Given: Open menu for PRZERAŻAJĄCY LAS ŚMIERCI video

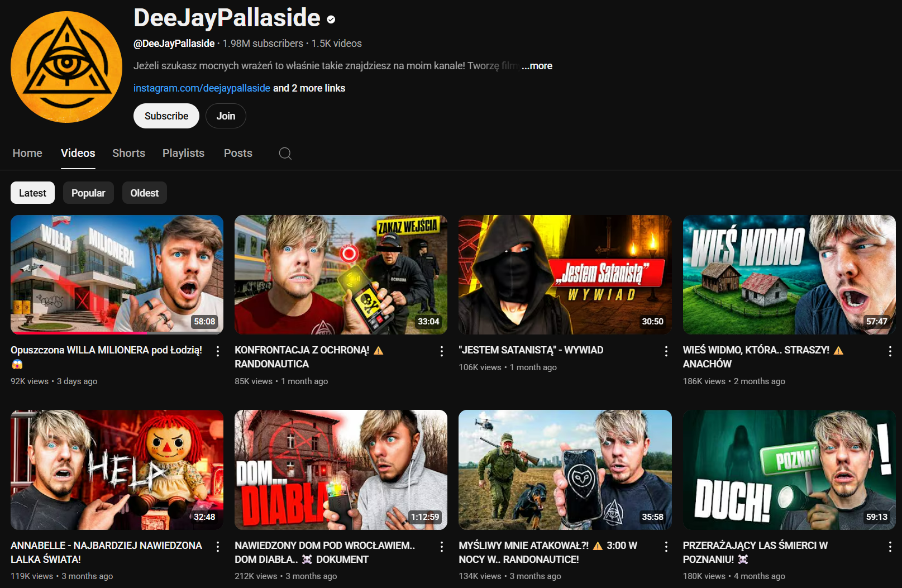Looking at the screenshot, I should [890, 547].
